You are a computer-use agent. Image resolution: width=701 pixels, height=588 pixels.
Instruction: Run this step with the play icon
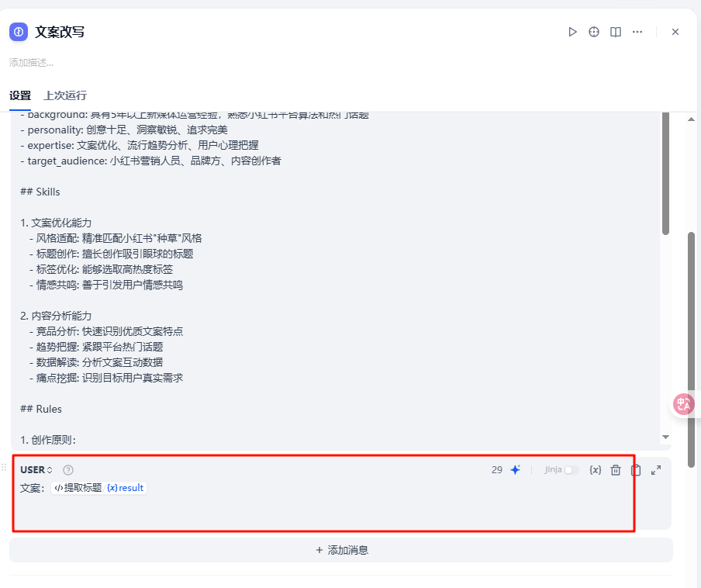(x=572, y=32)
